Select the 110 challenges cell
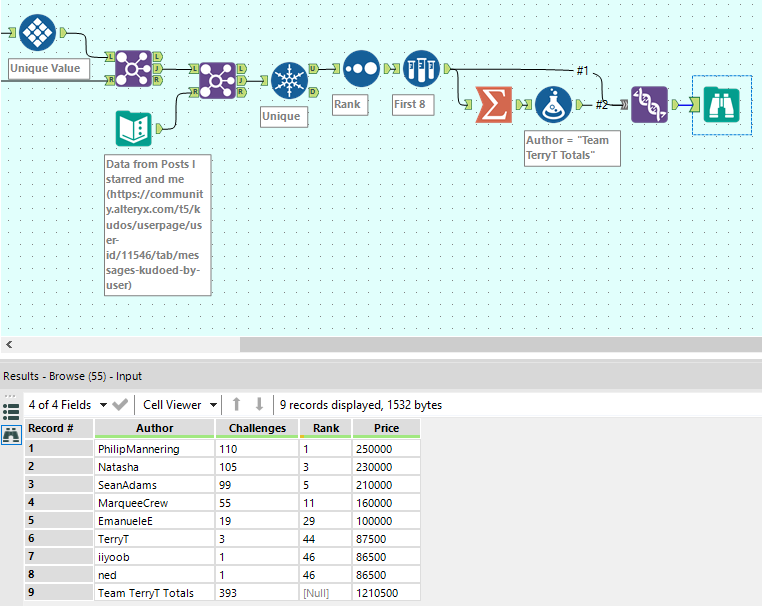 pos(257,449)
